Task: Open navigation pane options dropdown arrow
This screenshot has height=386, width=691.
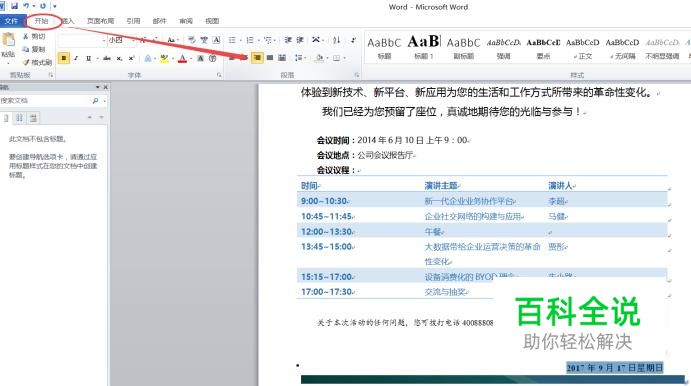Action: 97,87
